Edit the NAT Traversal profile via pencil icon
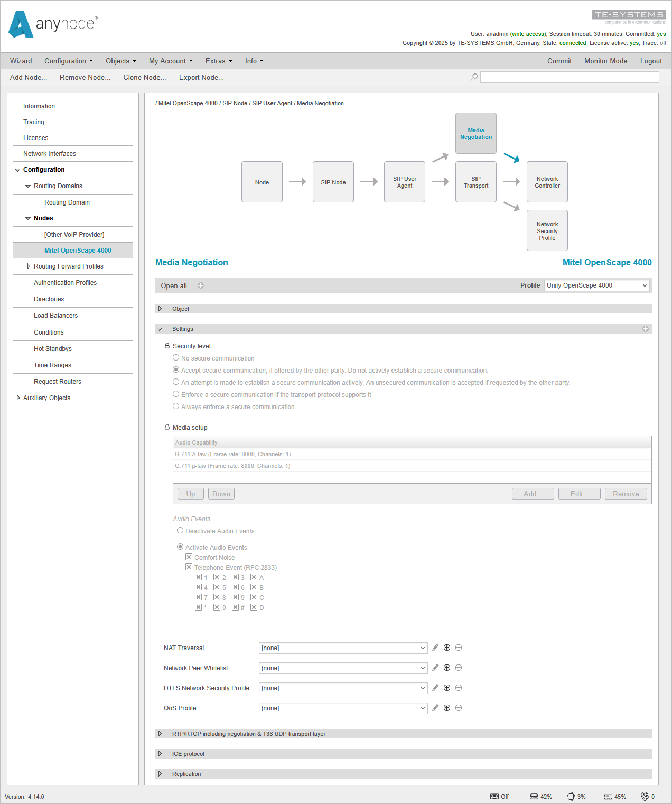 tap(435, 648)
